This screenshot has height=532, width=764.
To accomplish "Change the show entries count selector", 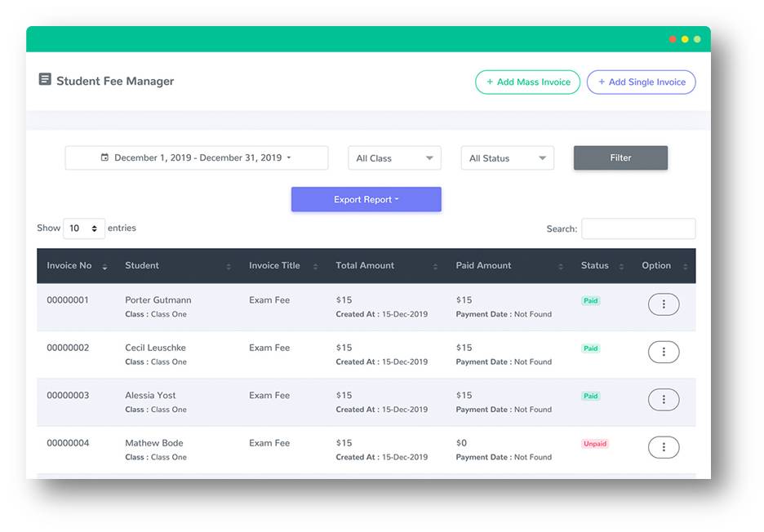I will (x=84, y=228).
